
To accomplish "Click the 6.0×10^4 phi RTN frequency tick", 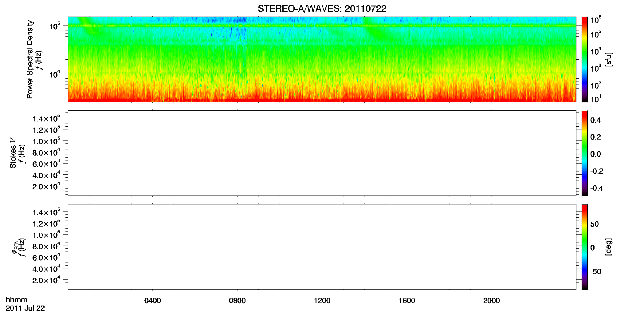I will click(x=46, y=257).
